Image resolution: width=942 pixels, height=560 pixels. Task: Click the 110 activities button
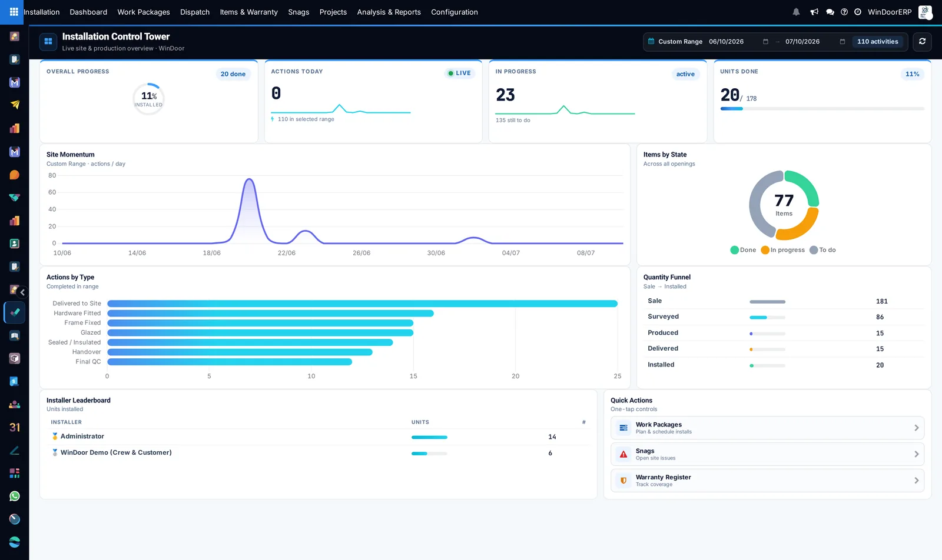click(x=877, y=42)
